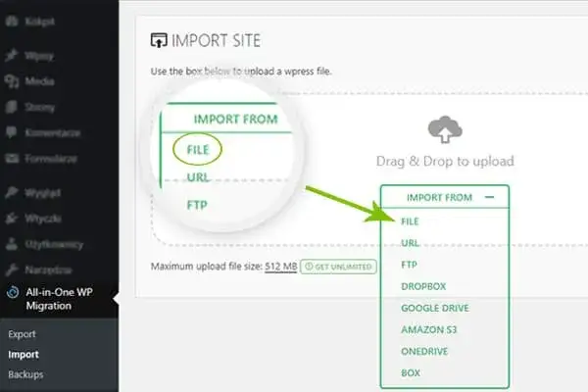Click the cloud upload icon
This screenshot has height=392, width=588.
click(x=445, y=129)
